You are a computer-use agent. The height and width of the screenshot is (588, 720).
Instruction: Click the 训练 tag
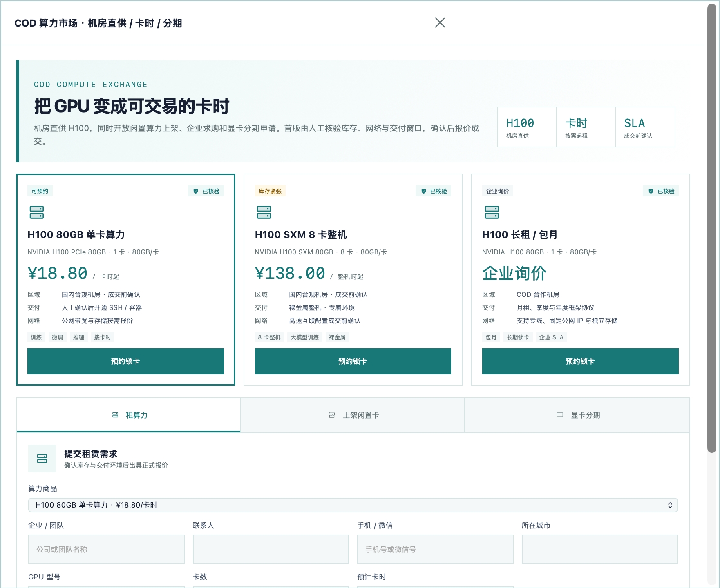36,337
